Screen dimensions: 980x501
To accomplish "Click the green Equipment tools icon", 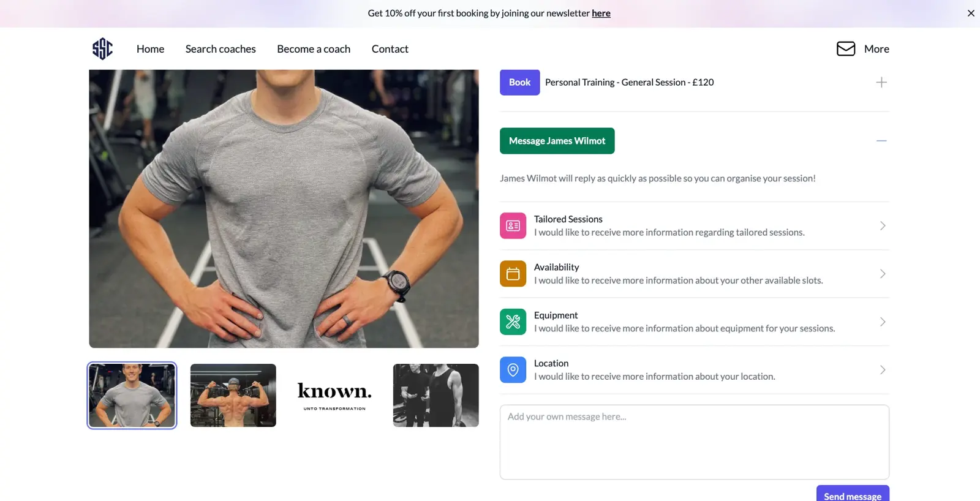I will (x=513, y=322).
